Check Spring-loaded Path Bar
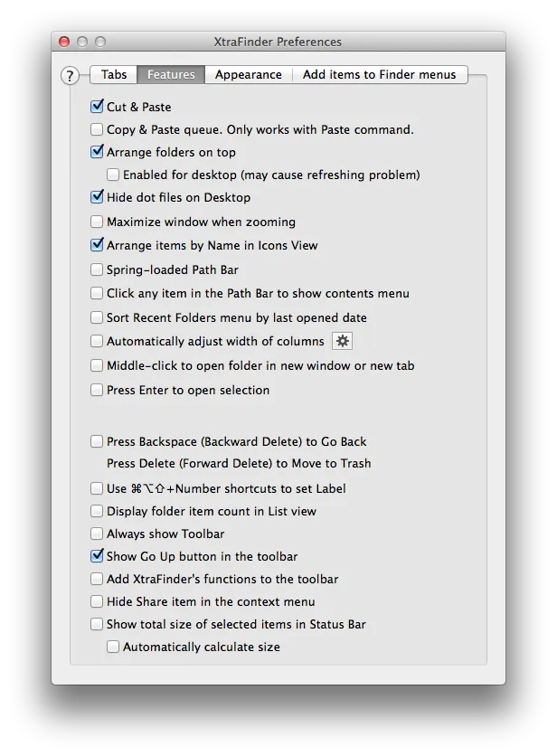Screen dimensions: 557x756 click(x=98, y=269)
